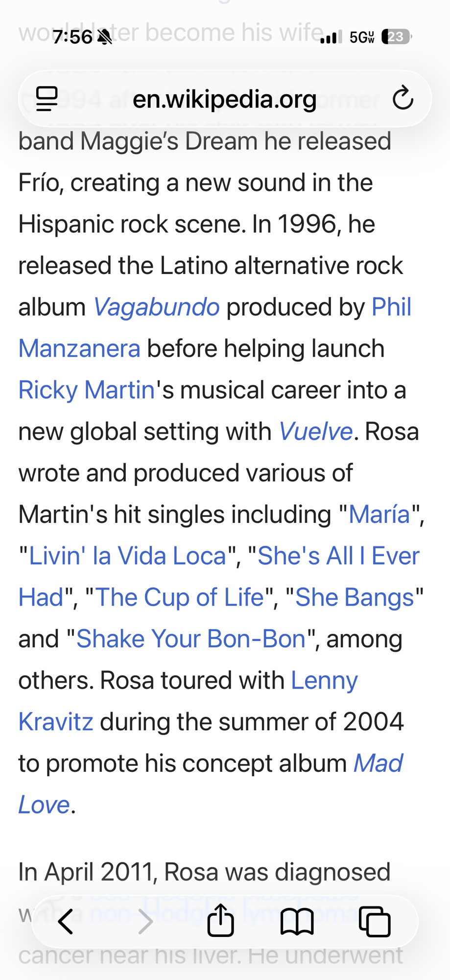The width and height of the screenshot is (450, 980).
Task: Open the Shake Your Bon-Bon link
Action: click(191, 639)
